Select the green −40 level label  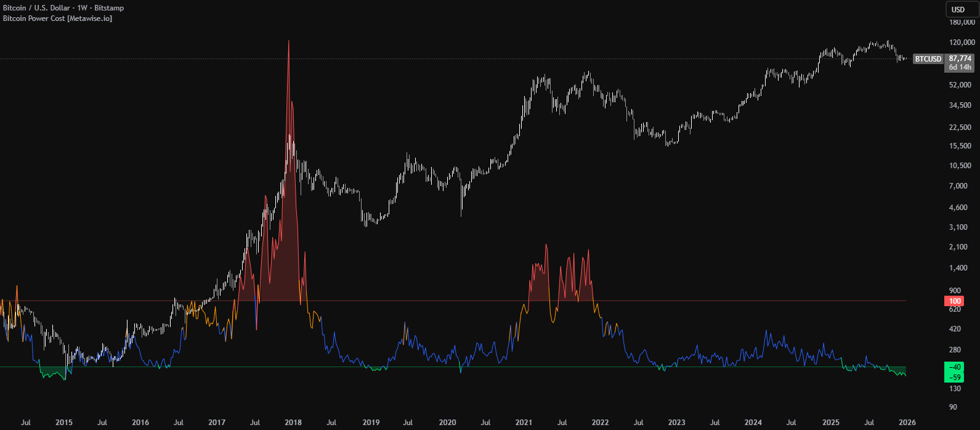point(955,367)
